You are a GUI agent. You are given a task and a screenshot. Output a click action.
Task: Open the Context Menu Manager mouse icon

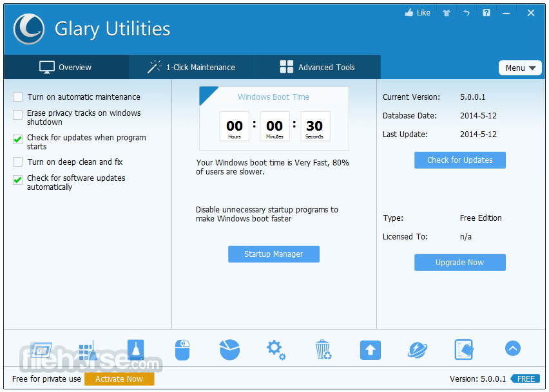point(182,350)
